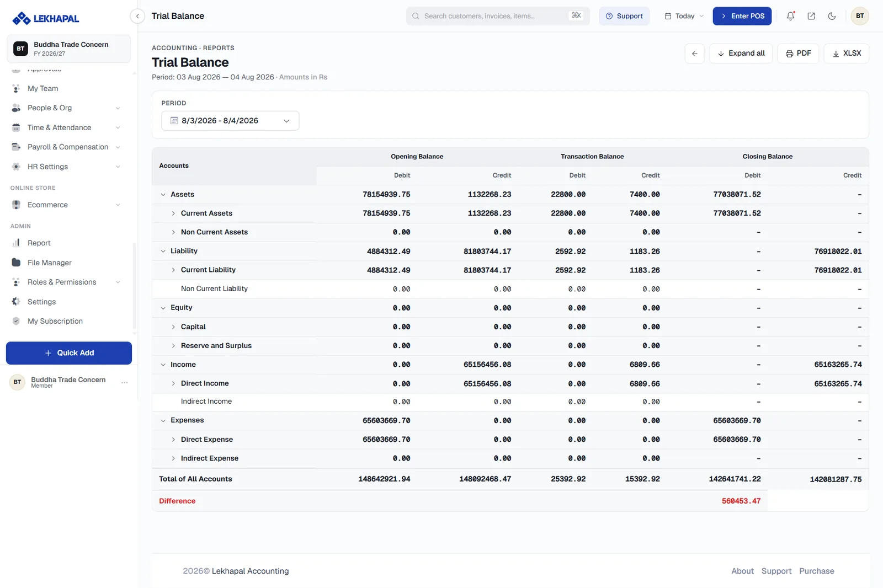Click the Payroll & Compensation icon

pyautogui.click(x=16, y=147)
